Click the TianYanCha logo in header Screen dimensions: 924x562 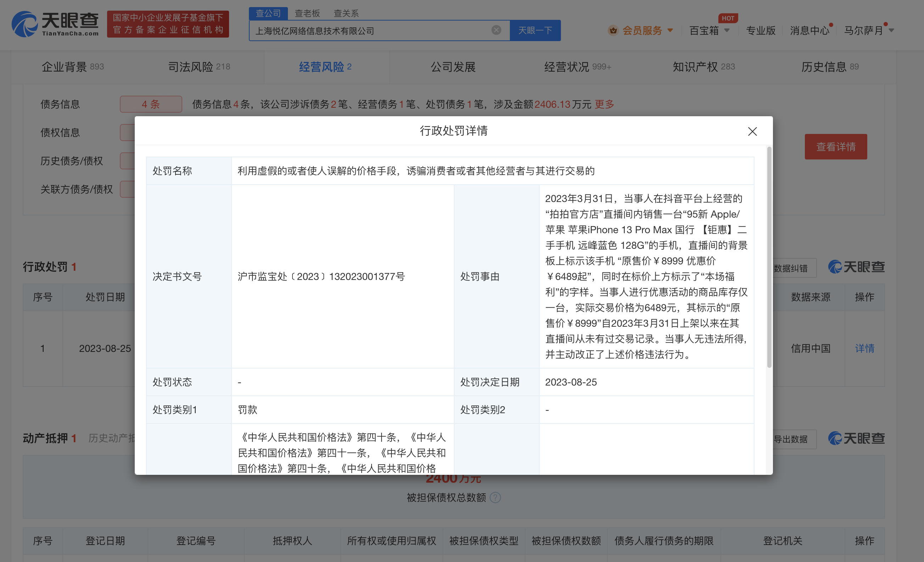click(55, 24)
